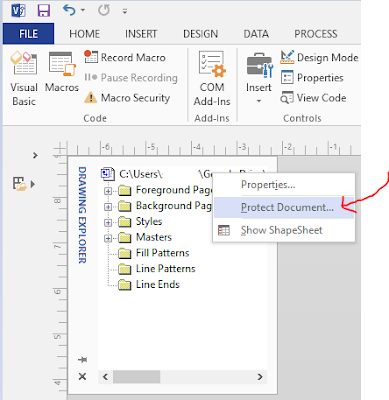Open the Macros dialog
The height and width of the screenshot is (400, 389).
tap(62, 72)
